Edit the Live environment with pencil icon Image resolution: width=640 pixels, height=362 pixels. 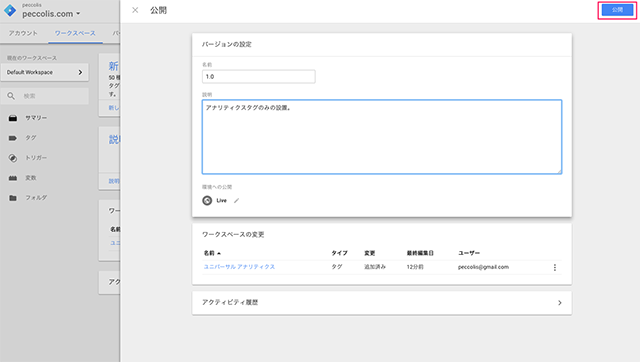pyautogui.click(x=236, y=200)
